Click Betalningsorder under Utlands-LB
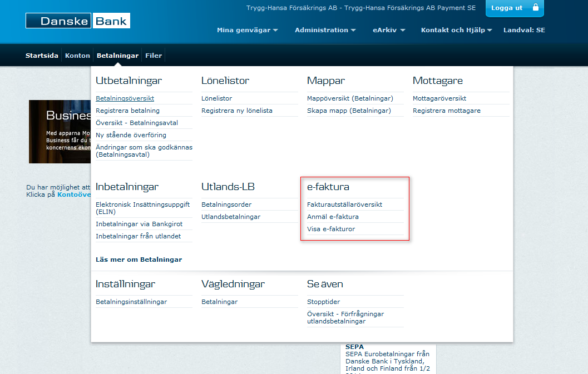Screen dimensions: 588x374 226,205
